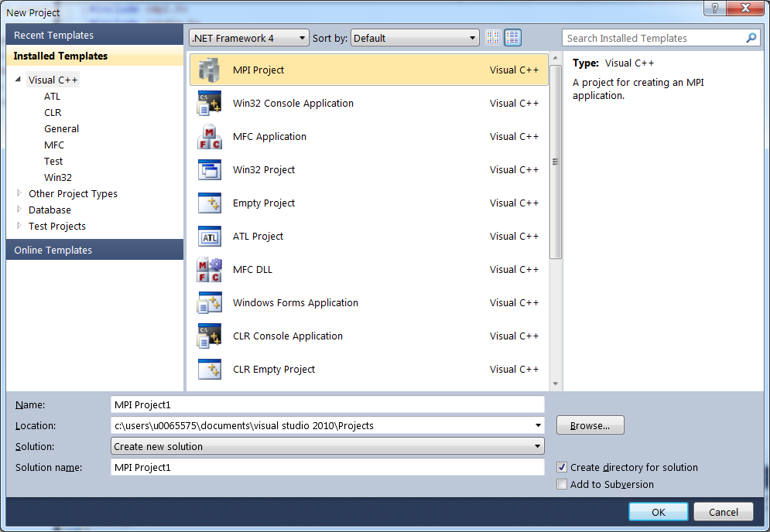Click the 'MFC DLL' template name
Screen dimensions: 770x532
(x=252, y=269)
